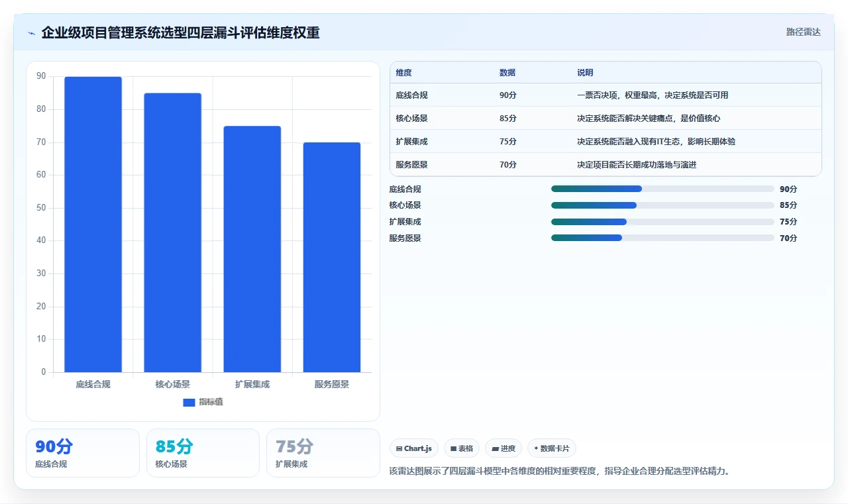Click the 路径雷达 label in header
The height and width of the screenshot is (504, 848).
click(803, 32)
